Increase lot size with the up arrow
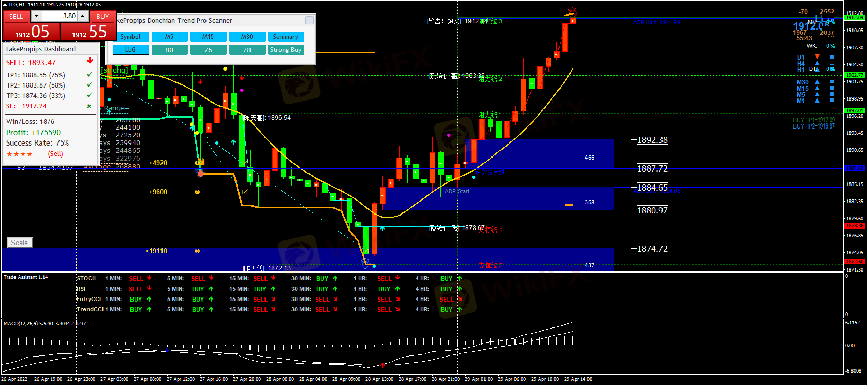868x385 pixels. pos(83,16)
